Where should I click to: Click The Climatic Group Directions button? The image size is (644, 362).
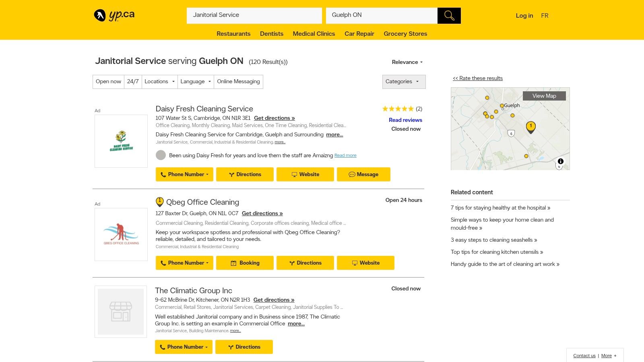coord(244,347)
